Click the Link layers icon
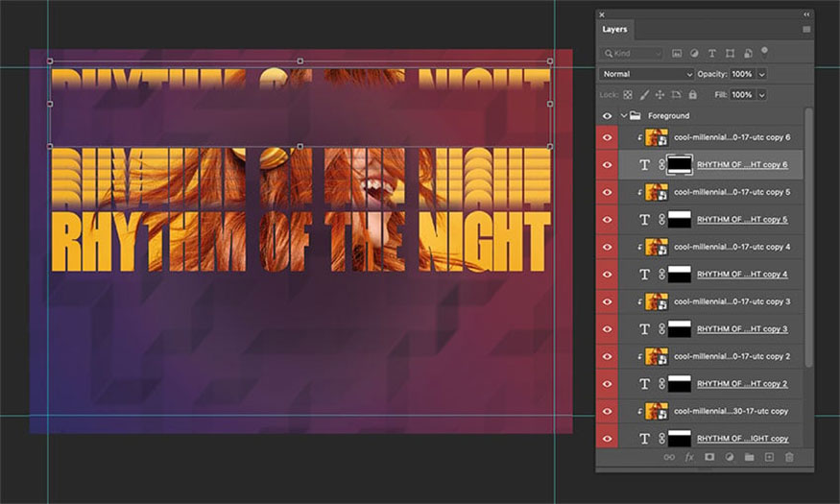 (669, 457)
